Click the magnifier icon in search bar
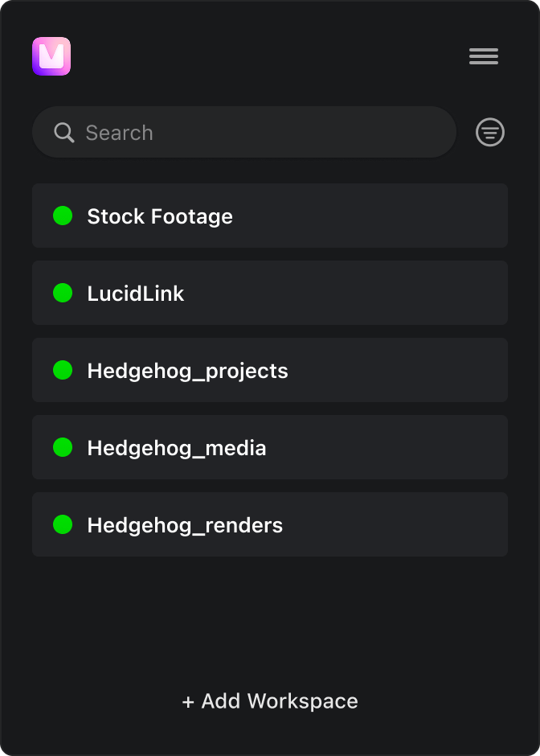This screenshot has width=540, height=756. pyautogui.click(x=64, y=133)
